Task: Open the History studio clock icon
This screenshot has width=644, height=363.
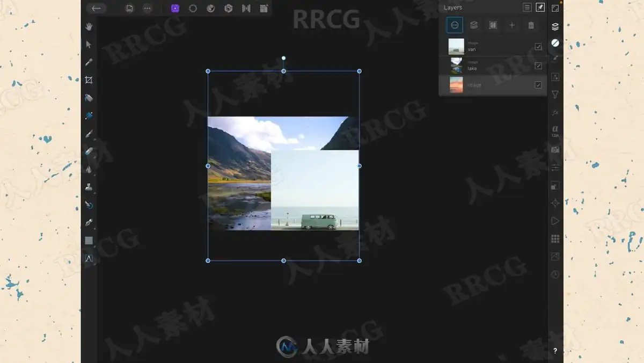Action: coord(555,274)
